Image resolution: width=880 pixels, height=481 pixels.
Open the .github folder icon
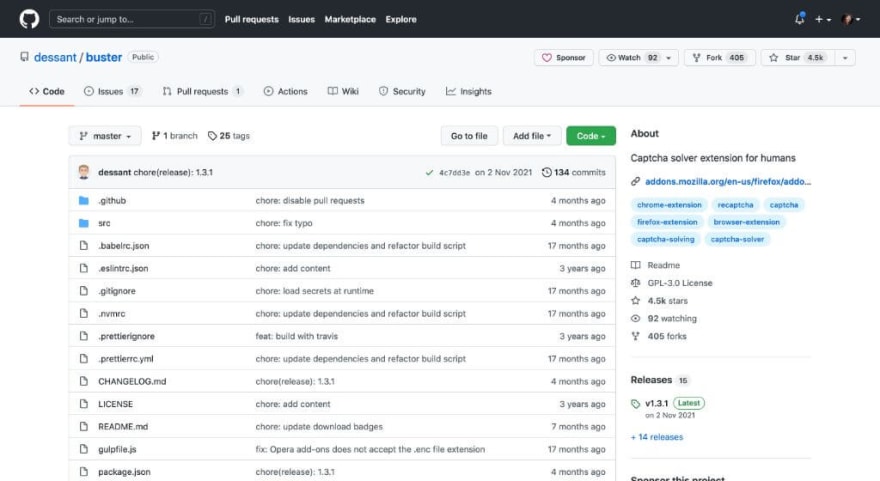click(x=84, y=200)
